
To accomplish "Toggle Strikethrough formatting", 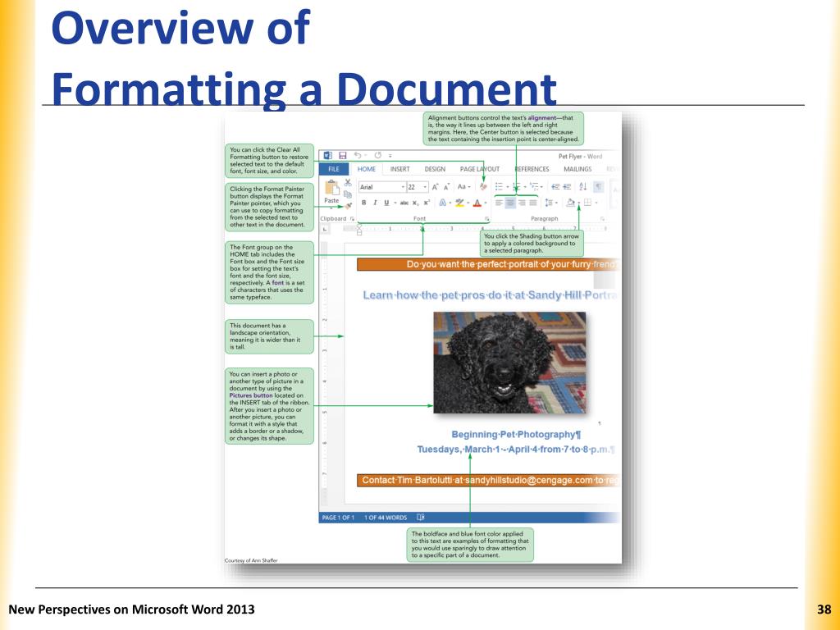I will (404, 203).
